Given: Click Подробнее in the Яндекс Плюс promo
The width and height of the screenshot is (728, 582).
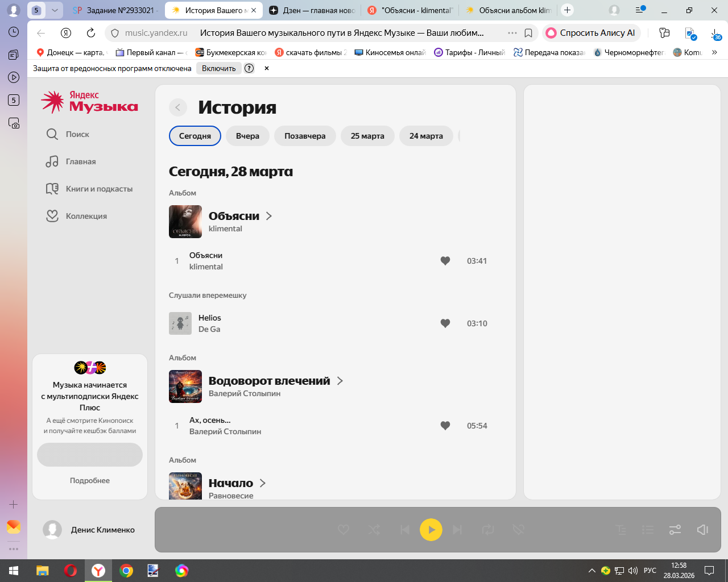Looking at the screenshot, I should coord(90,480).
